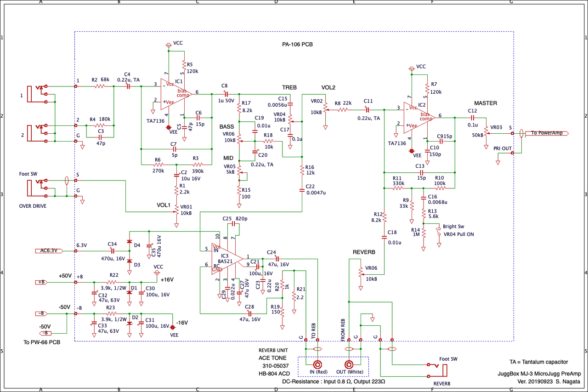This screenshot has height=392, width=588.
Task: Click the C2 10u 16V capacitor label
Action: coord(191,175)
